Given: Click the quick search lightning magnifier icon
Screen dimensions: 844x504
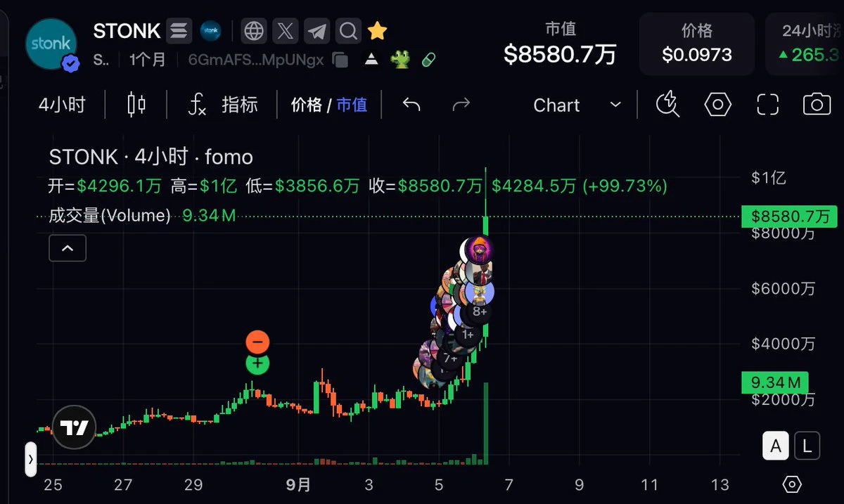Looking at the screenshot, I should point(667,105).
